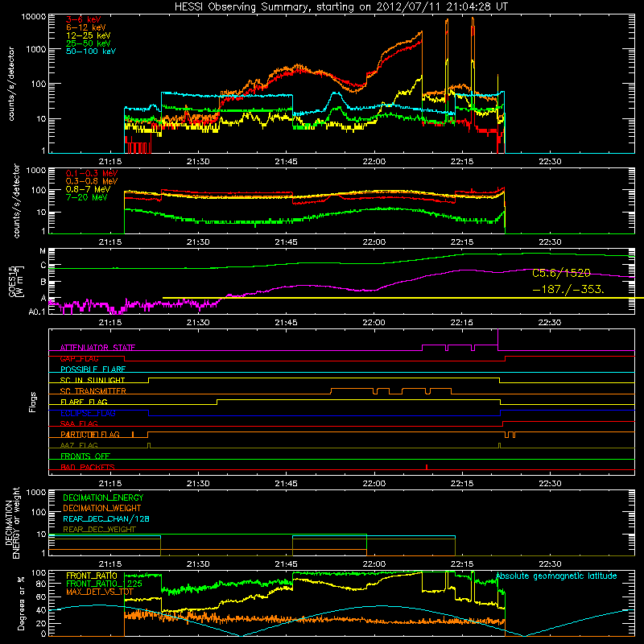Click the FRONT_RATIO legend entry

92,576
